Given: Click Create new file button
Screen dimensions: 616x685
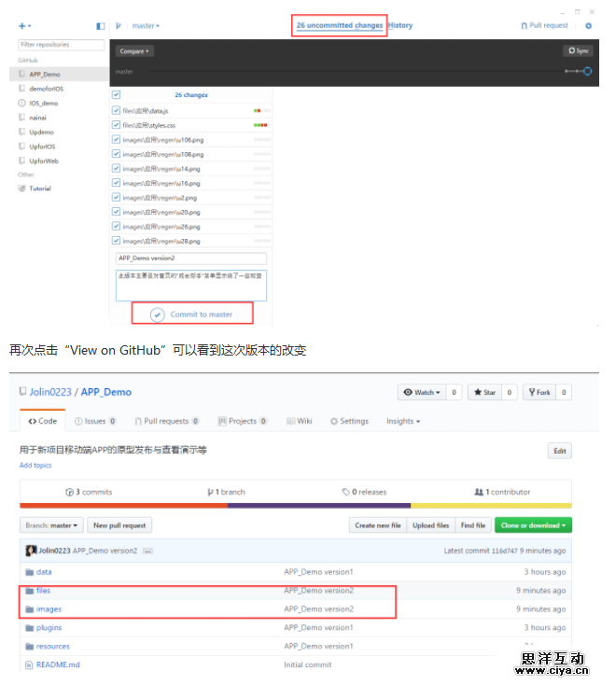Looking at the screenshot, I should tap(378, 525).
